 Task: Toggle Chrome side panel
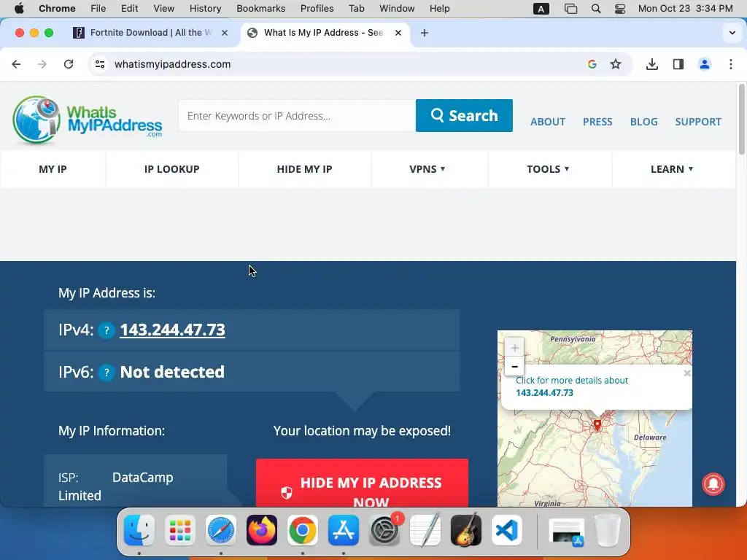click(678, 64)
